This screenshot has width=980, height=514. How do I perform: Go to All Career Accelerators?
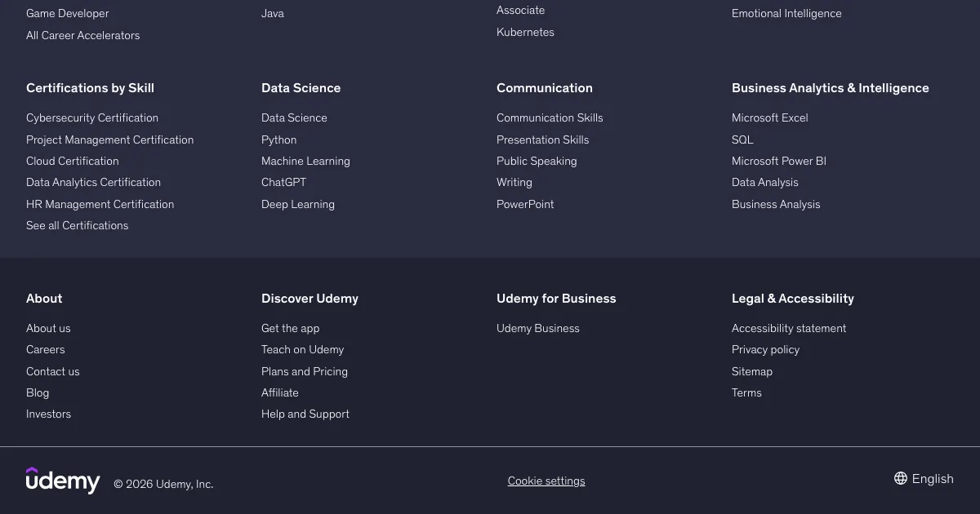pos(82,36)
